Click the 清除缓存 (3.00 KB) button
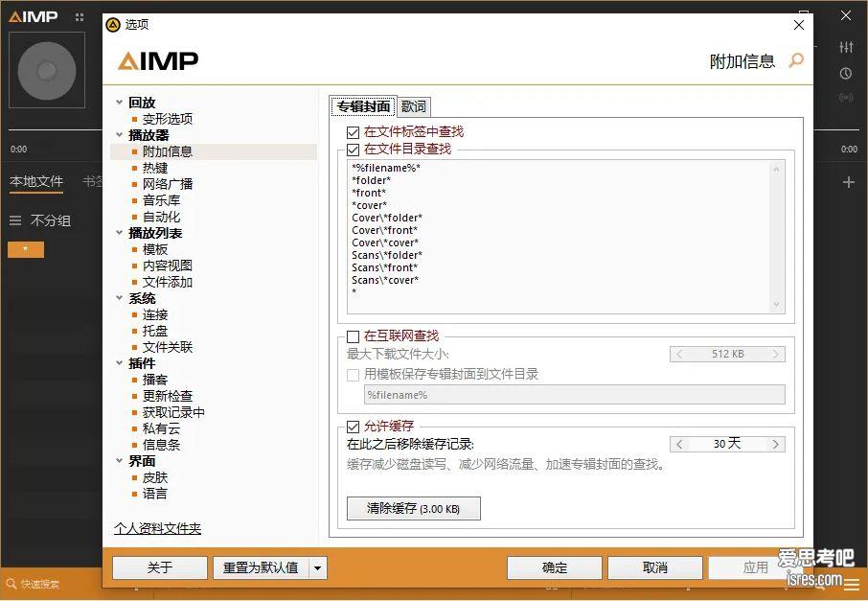868x601 pixels. pos(413,509)
